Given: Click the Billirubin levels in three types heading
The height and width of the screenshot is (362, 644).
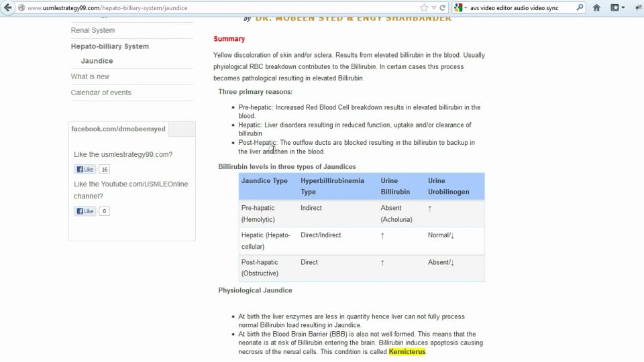Looking at the screenshot, I should point(286,167).
